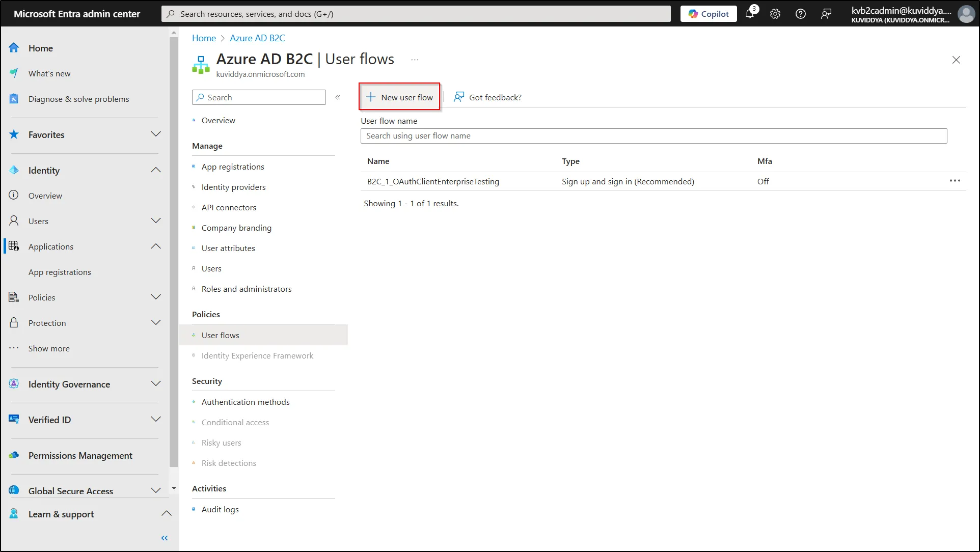Click the top resource search bar

click(416, 14)
